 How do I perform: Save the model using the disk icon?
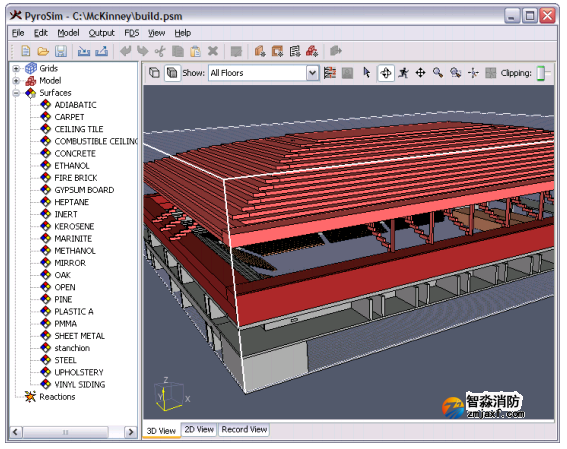click(61, 51)
